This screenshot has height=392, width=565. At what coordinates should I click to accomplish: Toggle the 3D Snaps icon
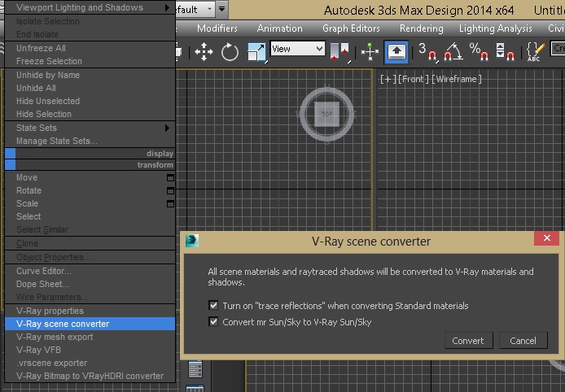click(x=427, y=52)
